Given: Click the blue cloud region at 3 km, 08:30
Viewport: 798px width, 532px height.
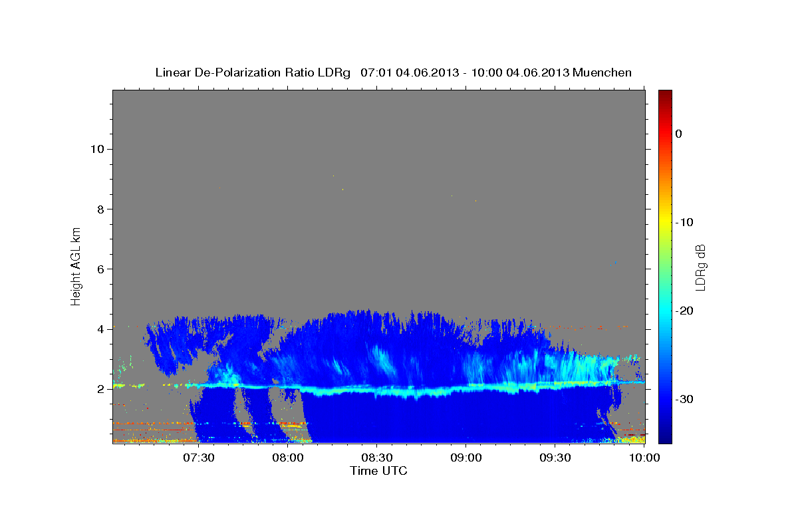Looking at the screenshot, I should [x=376, y=359].
